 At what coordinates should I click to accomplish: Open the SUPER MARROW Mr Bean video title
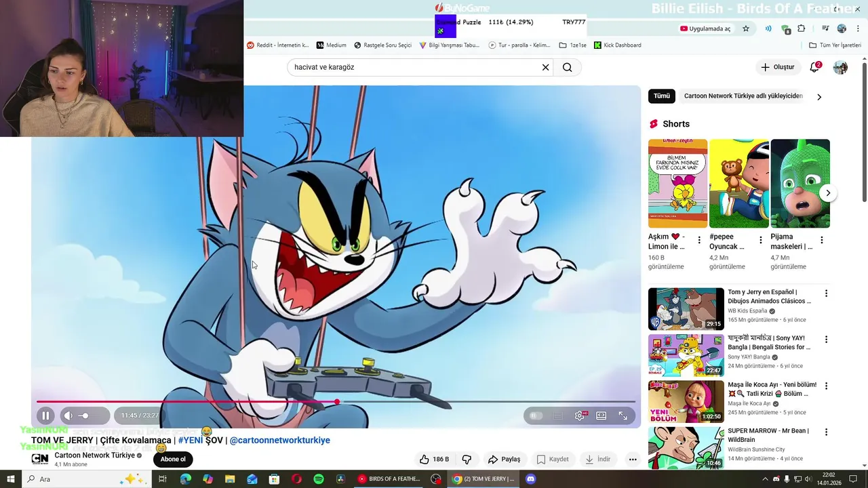pos(768,435)
